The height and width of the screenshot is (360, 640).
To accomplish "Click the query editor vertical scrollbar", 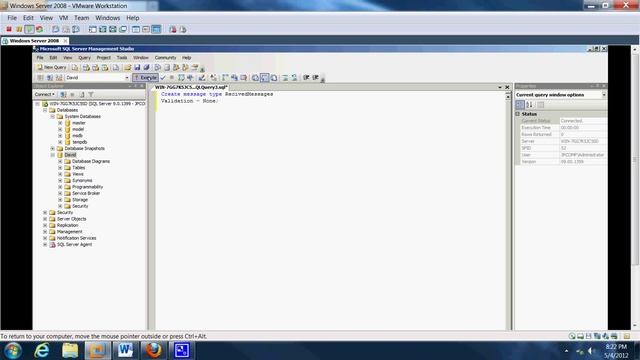I will (508, 210).
